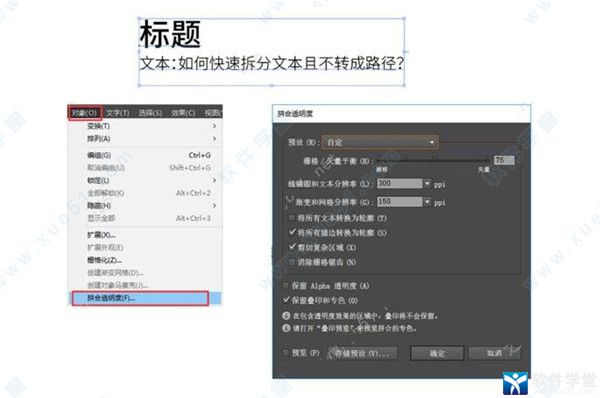The image size is (600, 398).
Task: Open the dropdown arrow beside the 150 ppi field
Action: pos(427,202)
